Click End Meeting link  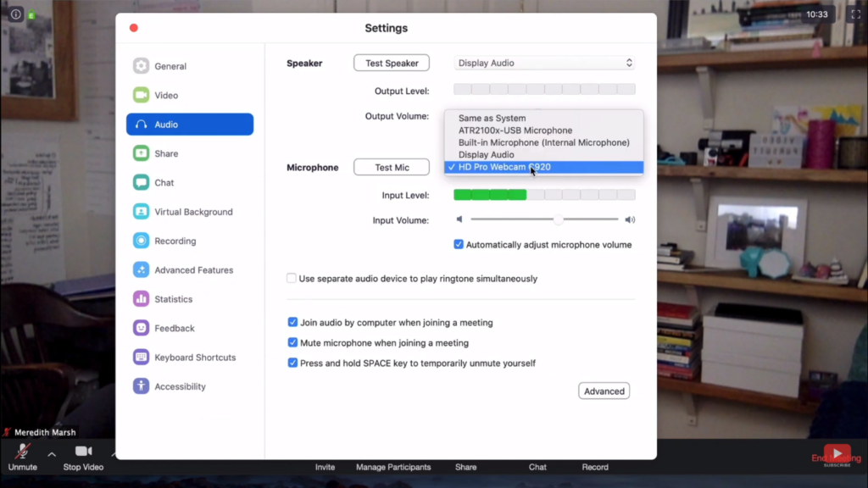click(836, 458)
